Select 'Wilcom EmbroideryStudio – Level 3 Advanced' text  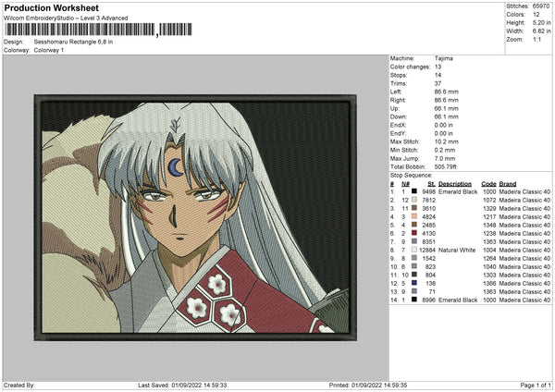coord(66,18)
